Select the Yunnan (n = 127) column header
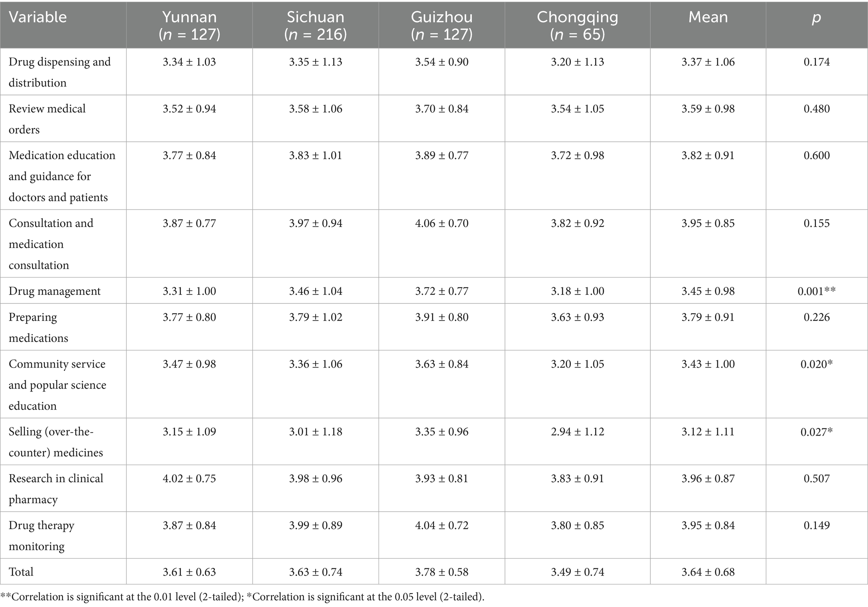The width and height of the screenshot is (868, 607). pos(189,25)
